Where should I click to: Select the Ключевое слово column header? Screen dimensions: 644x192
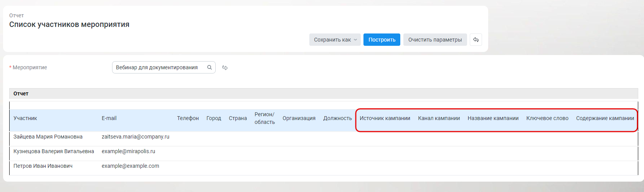pos(547,118)
